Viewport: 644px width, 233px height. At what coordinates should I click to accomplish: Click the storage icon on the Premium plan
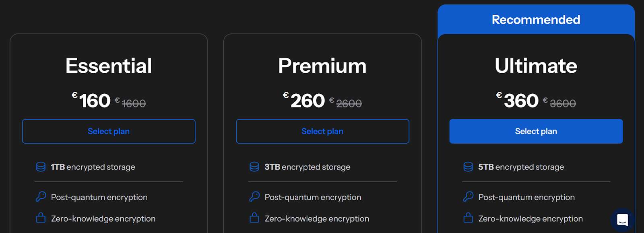coord(254,166)
